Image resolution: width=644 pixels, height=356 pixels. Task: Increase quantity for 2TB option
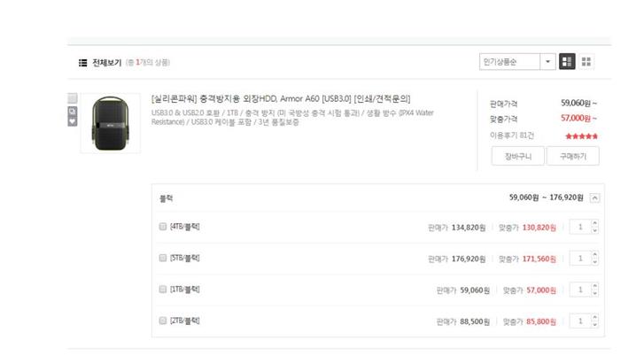594,317
